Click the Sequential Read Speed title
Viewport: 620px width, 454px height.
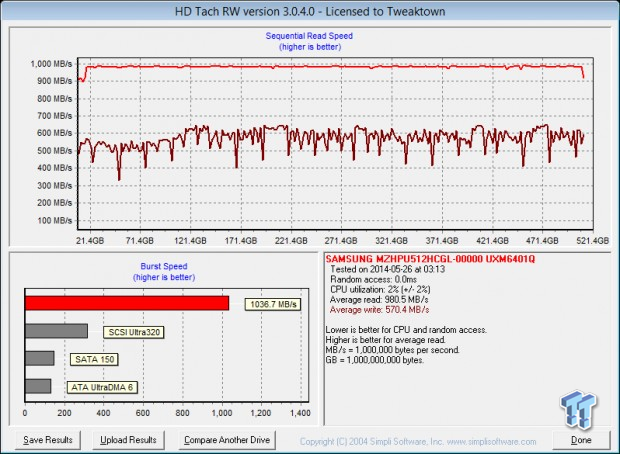point(309,36)
